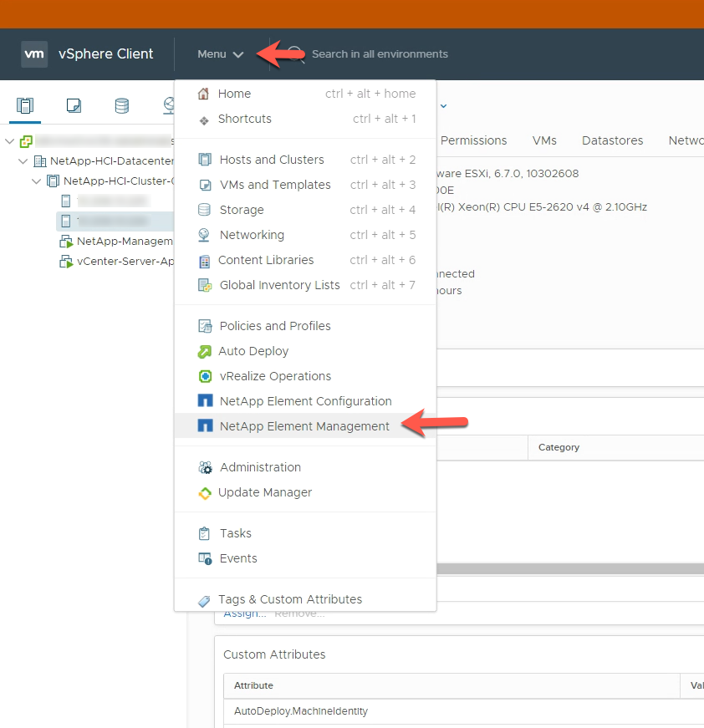Choose the VMs and Templates icon in the Menu dropdown
The image size is (704, 728).
(205, 185)
